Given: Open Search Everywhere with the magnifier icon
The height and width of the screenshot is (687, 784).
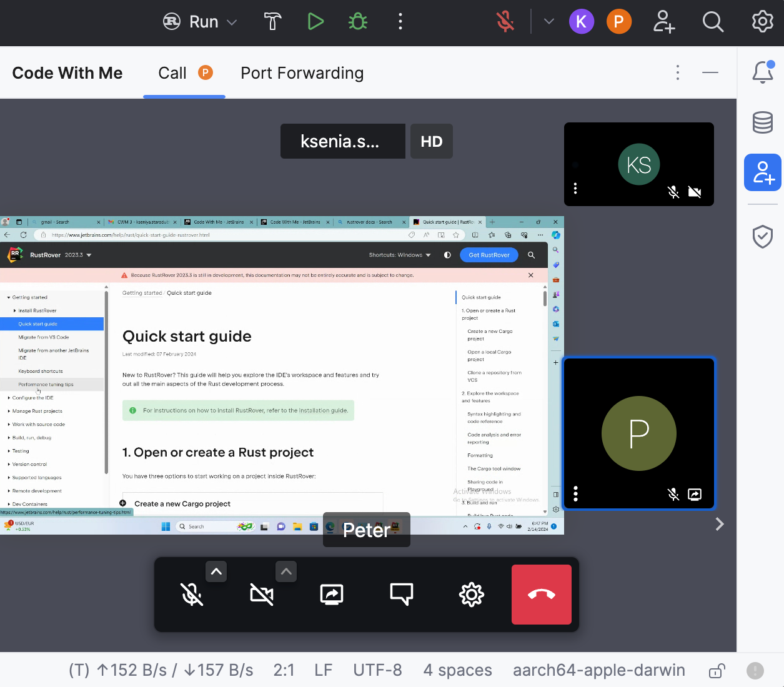Looking at the screenshot, I should click(713, 21).
